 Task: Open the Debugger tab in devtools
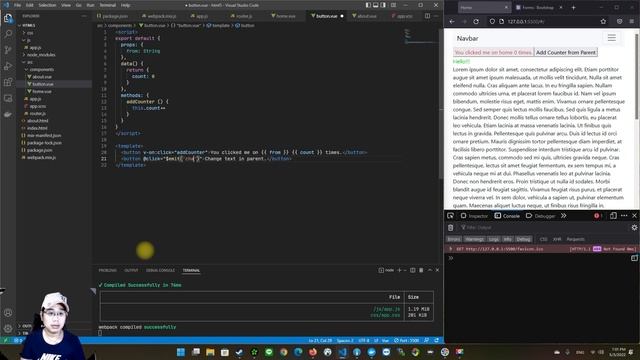(x=540, y=216)
